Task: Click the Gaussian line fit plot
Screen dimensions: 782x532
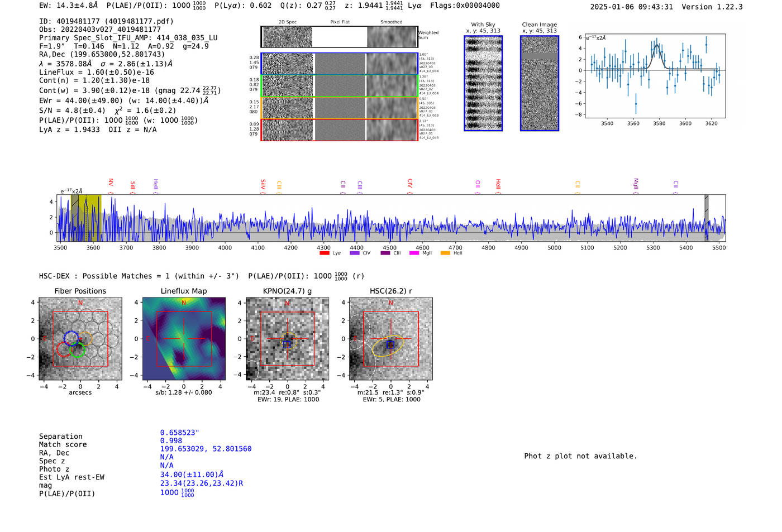Action: point(655,76)
